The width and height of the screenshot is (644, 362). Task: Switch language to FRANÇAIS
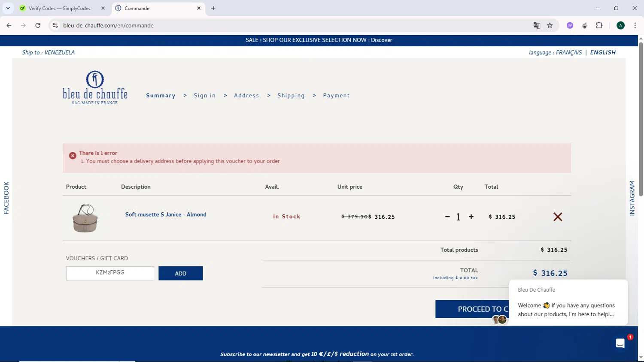(x=569, y=52)
